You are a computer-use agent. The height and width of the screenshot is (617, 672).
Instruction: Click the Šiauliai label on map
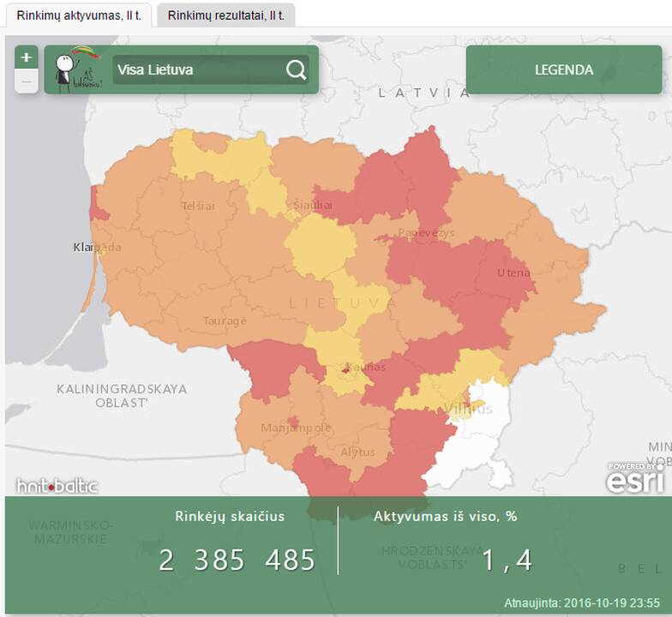tap(313, 206)
